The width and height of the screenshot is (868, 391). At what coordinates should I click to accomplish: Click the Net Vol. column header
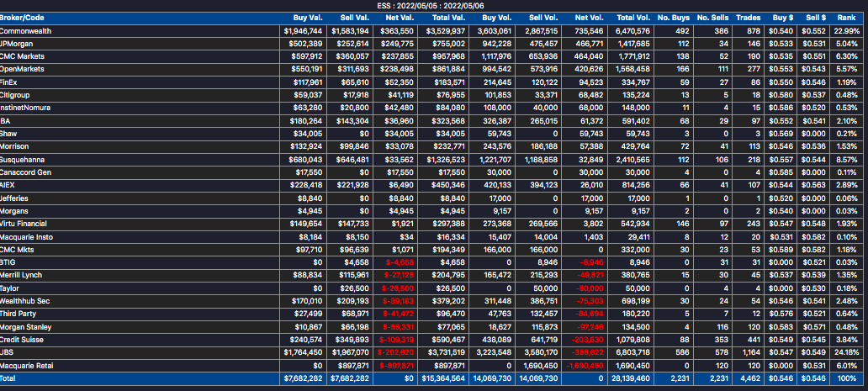[590, 18]
